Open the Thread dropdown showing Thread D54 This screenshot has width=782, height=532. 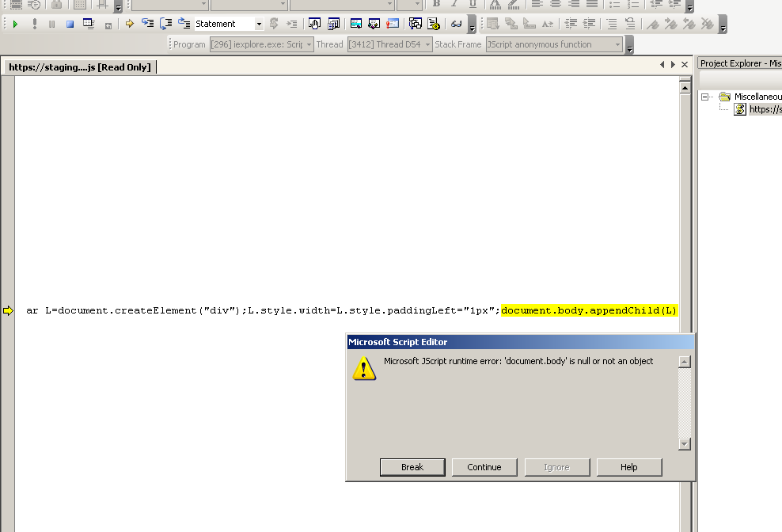tap(427, 44)
